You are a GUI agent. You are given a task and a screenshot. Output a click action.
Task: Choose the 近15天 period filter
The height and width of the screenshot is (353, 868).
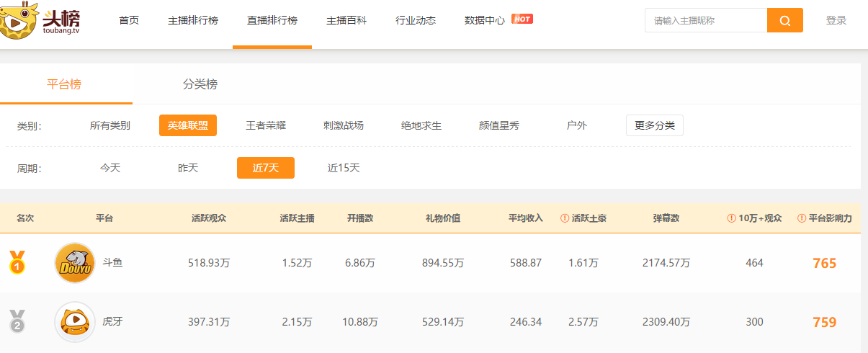click(x=344, y=168)
